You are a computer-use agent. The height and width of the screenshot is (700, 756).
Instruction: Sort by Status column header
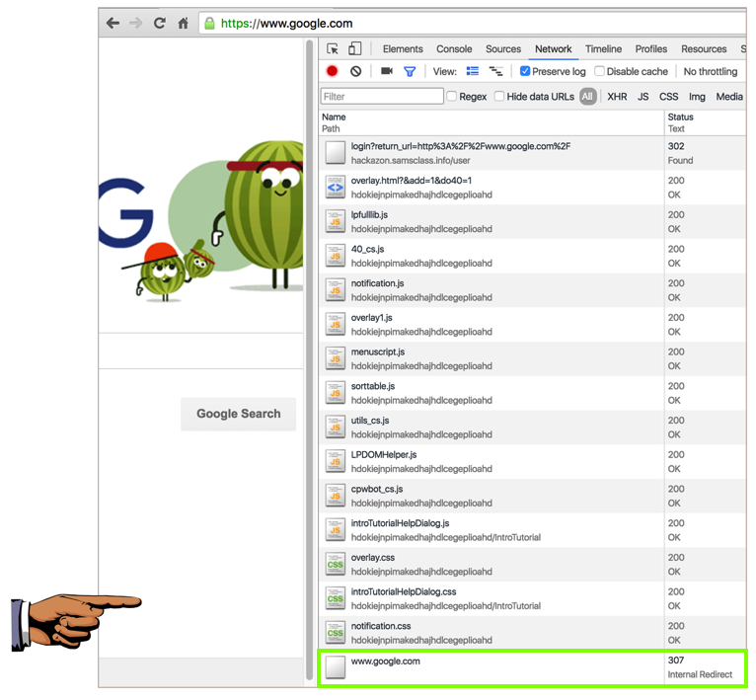[680, 117]
